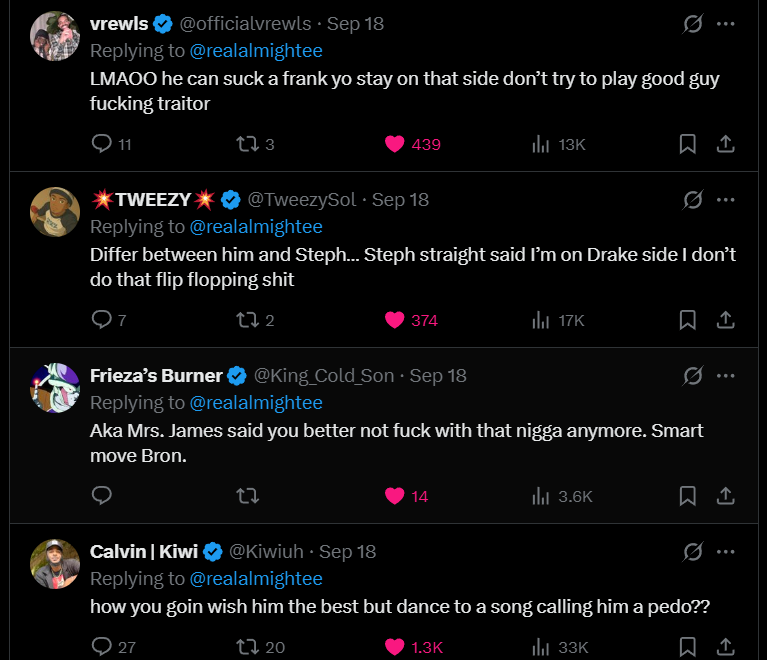
Task: Open more options on vrewls's tweet
Action: point(726,23)
